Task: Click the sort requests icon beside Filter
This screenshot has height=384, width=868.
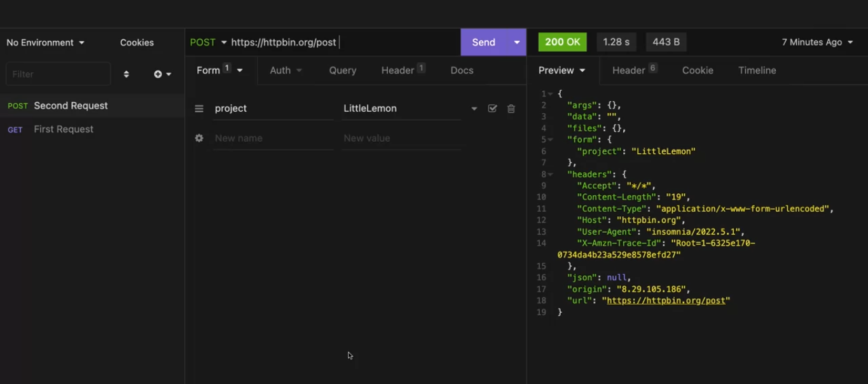Action: [x=126, y=74]
